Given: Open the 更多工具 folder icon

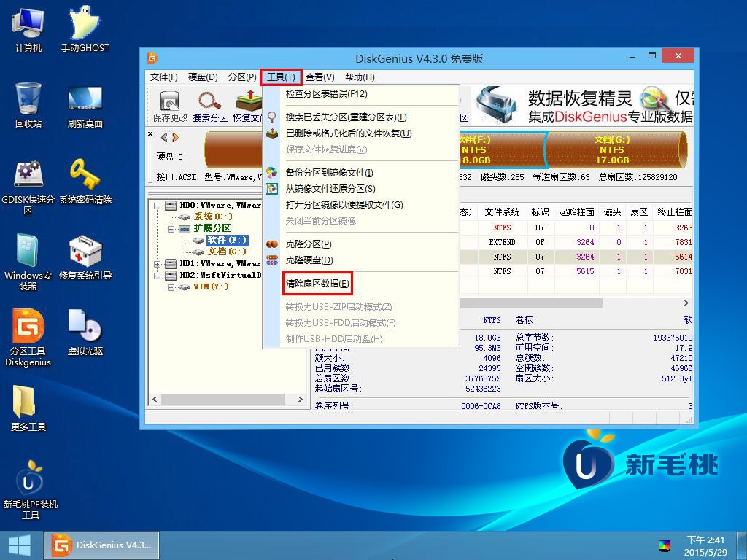Looking at the screenshot, I should (x=28, y=408).
